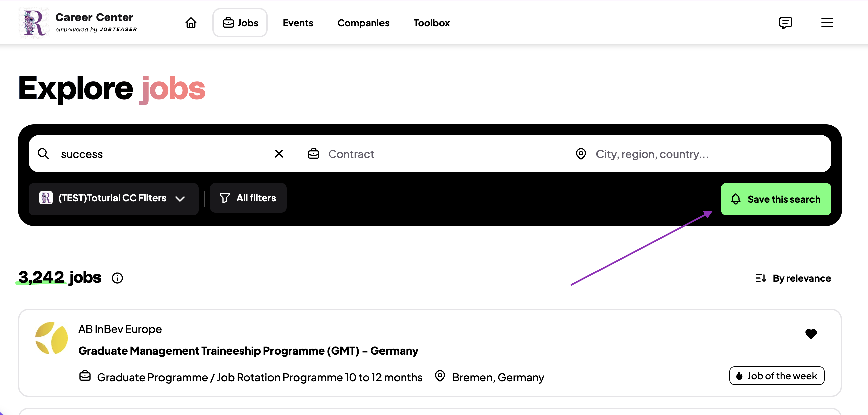
Task: Expand the (TEST)Toturial CC Filters dropdown
Action: [114, 199]
